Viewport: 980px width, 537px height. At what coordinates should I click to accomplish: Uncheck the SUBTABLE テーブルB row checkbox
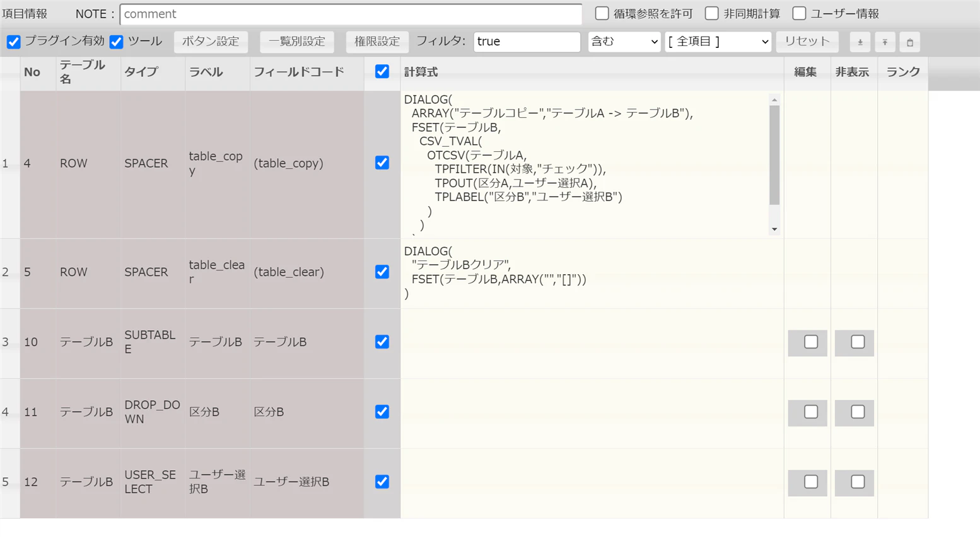tap(382, 342)
